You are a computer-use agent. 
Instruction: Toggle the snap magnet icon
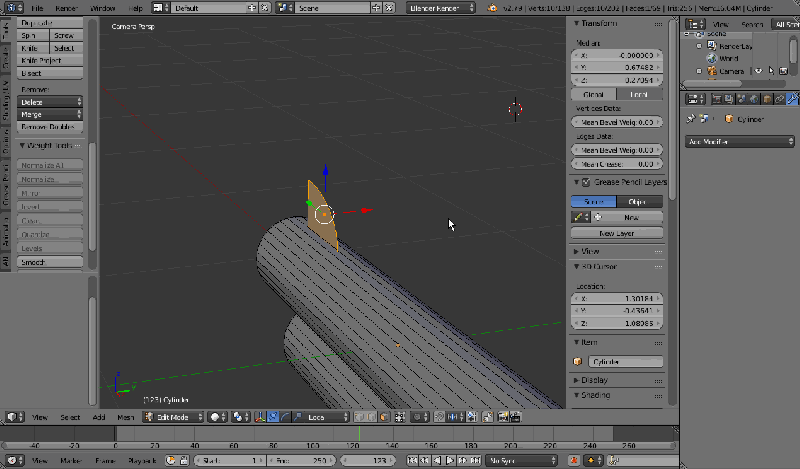point(439,417)
